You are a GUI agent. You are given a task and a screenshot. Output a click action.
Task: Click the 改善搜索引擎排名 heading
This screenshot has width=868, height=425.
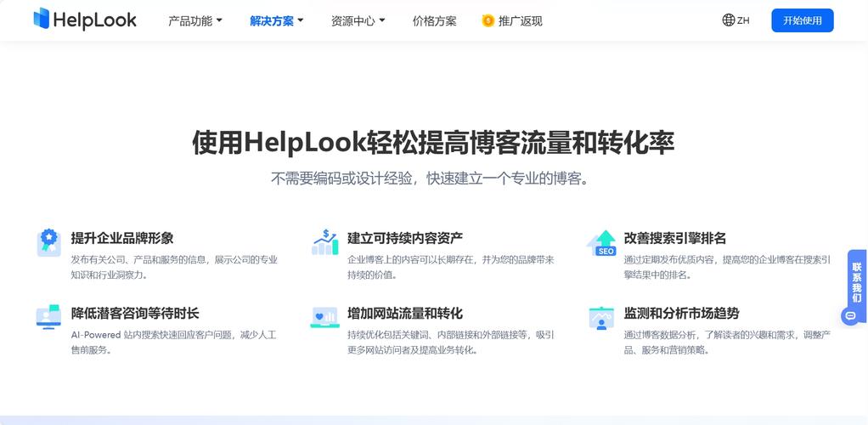pos(674,238)
